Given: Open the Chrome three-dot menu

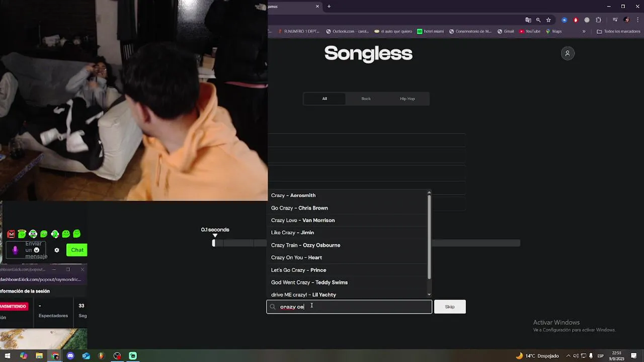Looking at the screenshot, I should click(637, 20).
